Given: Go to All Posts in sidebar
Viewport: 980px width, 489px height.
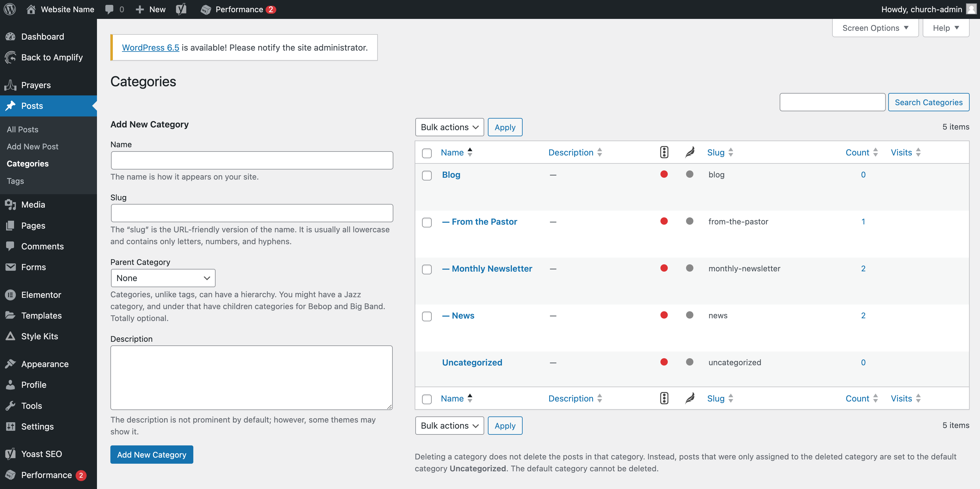Looking at the screenshot, I should click(23, 129).
